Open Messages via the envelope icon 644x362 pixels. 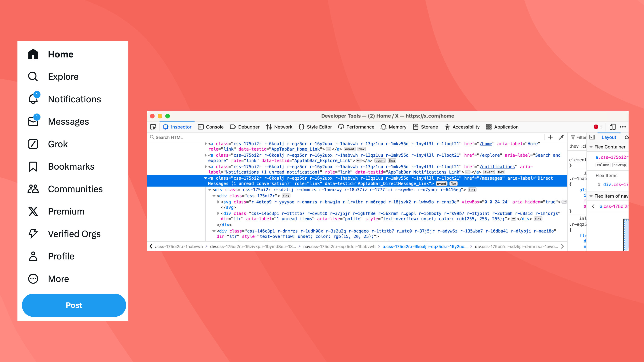pos(33,121)
